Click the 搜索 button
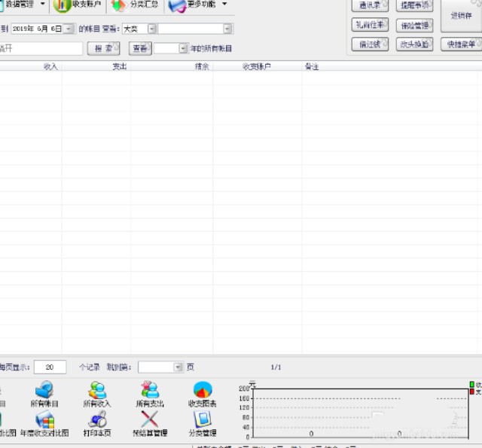This screenshot has height=448, width=482. click(104, 48)
